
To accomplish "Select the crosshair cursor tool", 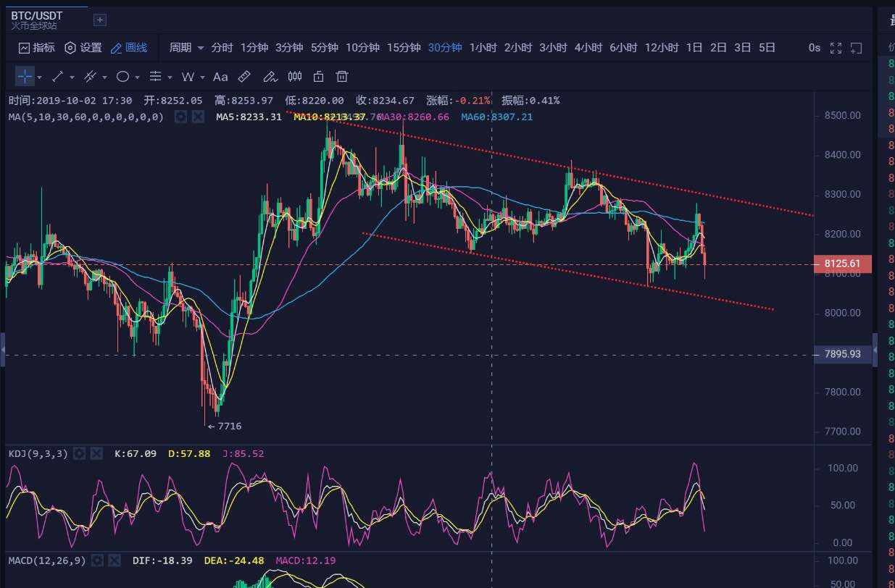I will click(x=25, y=76).
